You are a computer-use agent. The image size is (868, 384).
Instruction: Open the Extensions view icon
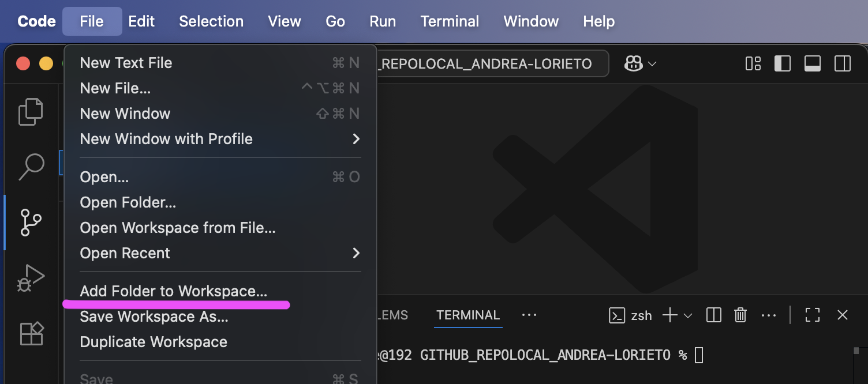pos(31,333)
